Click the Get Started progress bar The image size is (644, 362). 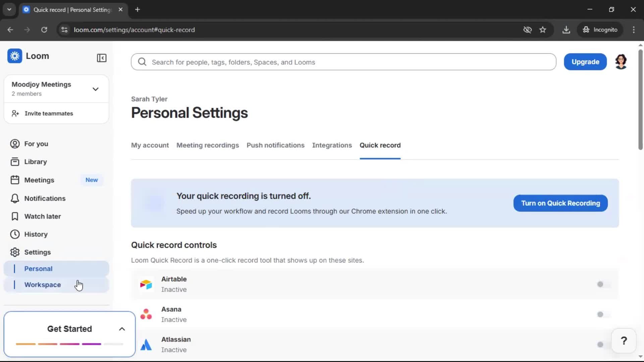(69, 344)
